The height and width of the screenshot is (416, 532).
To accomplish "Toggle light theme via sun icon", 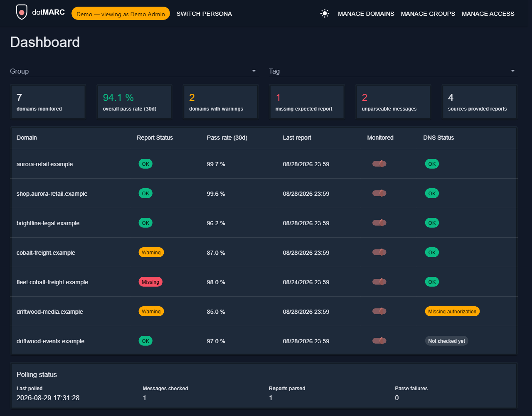I will 325,14.
